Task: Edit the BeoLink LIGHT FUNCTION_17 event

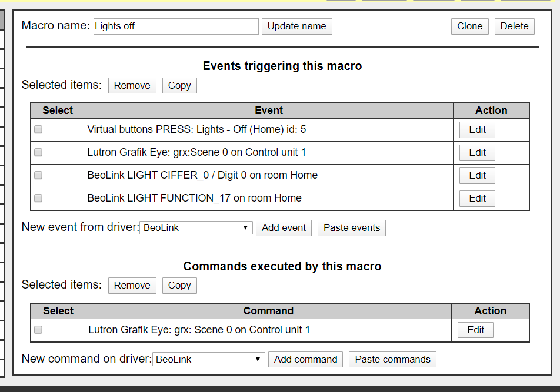Action: click(x=477, y=199)
